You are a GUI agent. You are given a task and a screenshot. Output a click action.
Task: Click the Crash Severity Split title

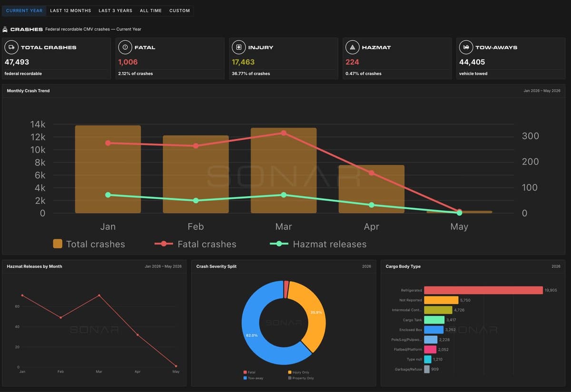coord(217,266)
